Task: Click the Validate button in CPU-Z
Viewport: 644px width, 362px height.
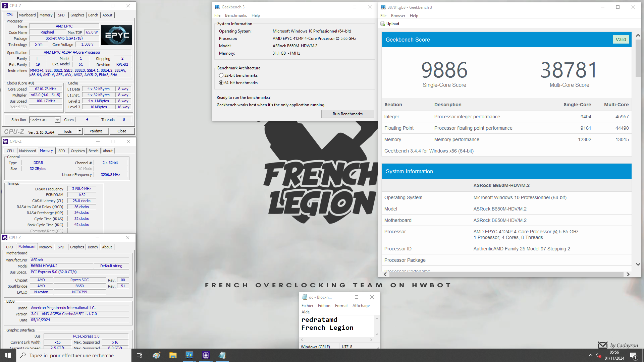Action: pos(96,131)
